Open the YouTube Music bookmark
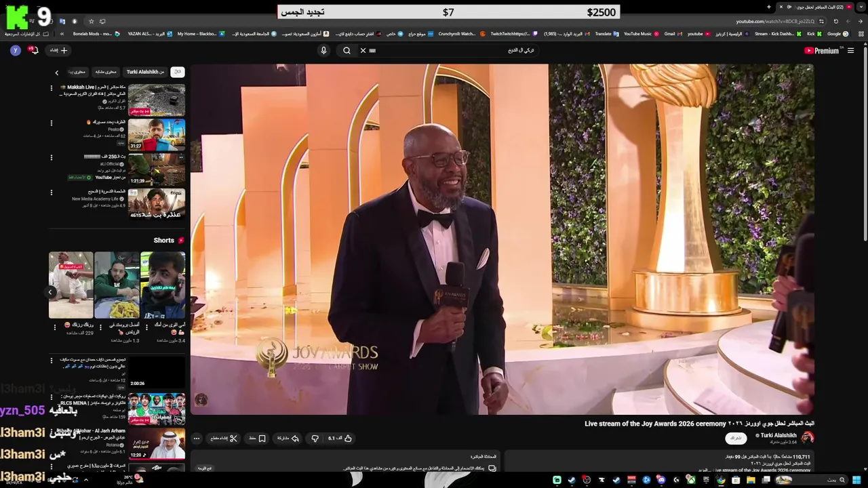Screen dimensions: 868x488 pyautogui.click(x=641, y=33)
